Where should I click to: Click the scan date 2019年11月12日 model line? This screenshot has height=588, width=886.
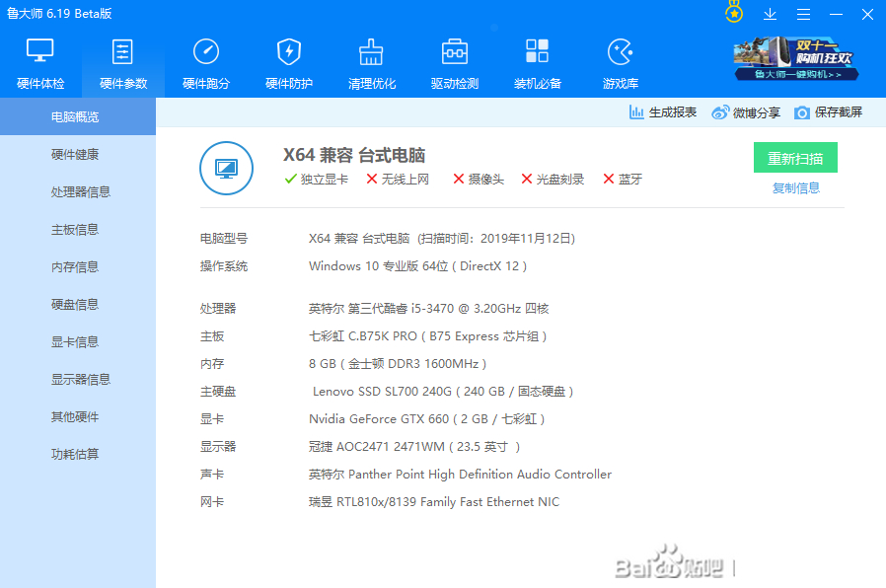point(442,239)
